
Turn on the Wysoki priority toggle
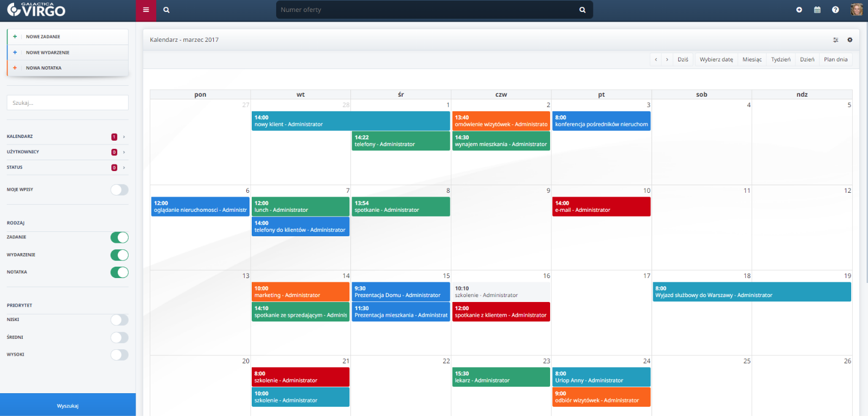click(x=119, y=355)
